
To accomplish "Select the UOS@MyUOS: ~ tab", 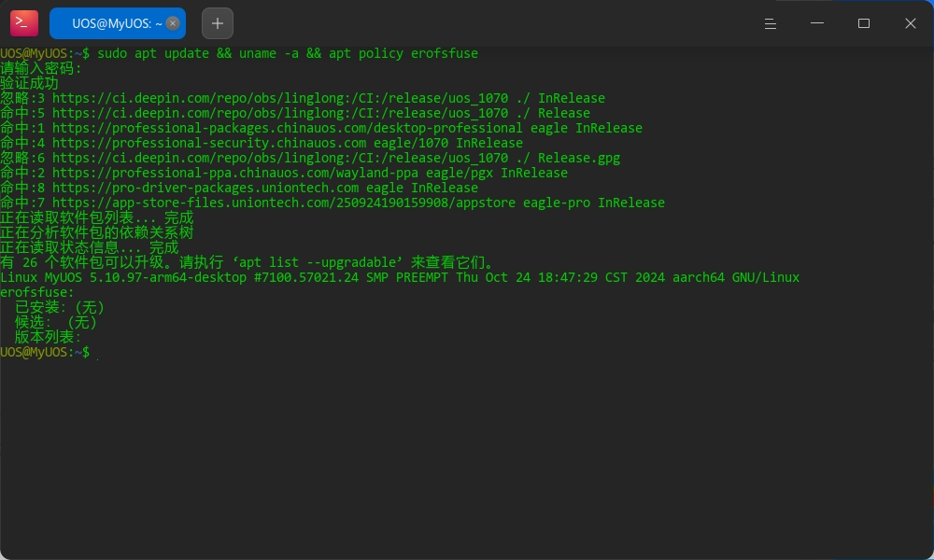I will pos(118,23).
